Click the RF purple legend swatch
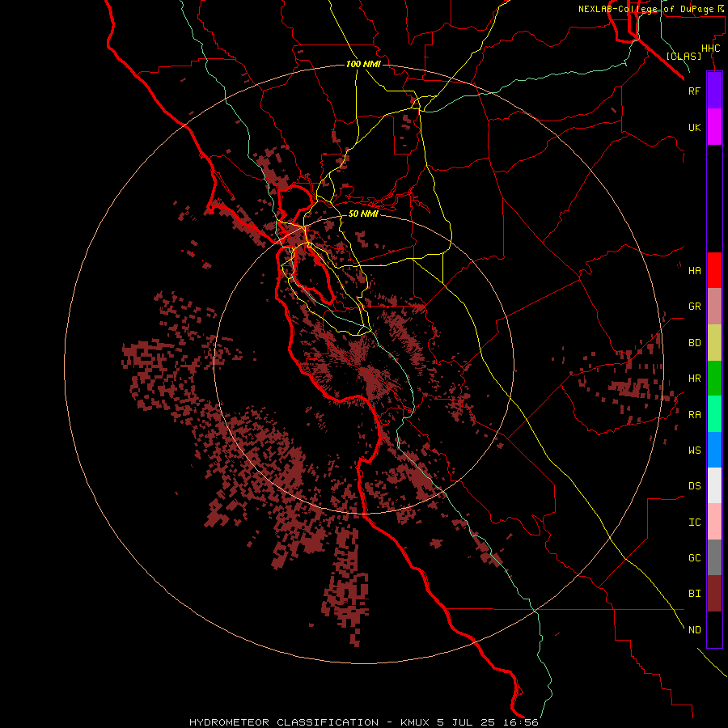728x728 pixels. [714, 91]
